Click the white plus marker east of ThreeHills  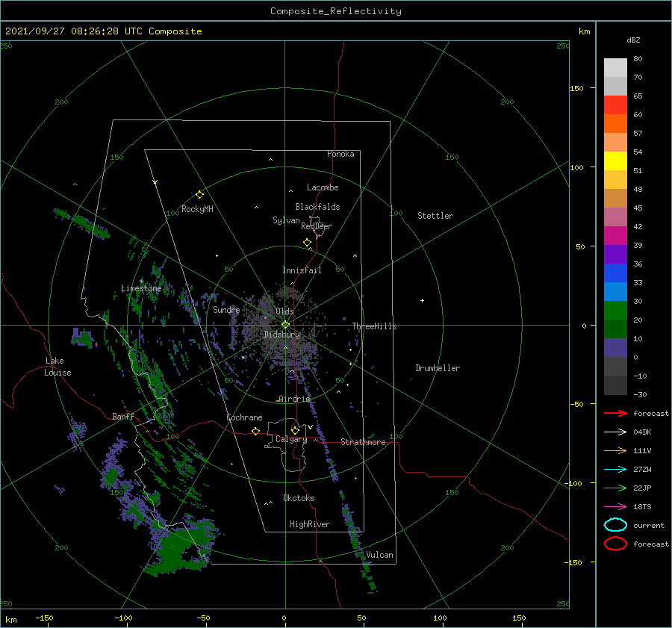click(422, 300)
